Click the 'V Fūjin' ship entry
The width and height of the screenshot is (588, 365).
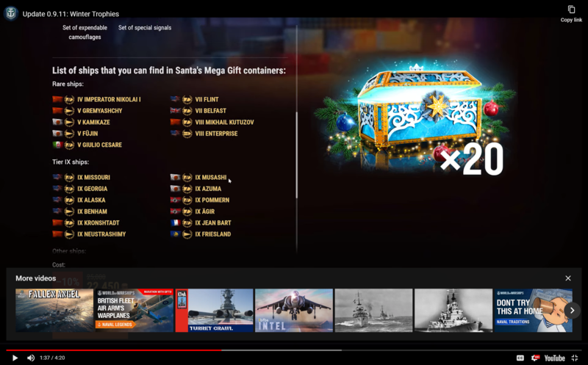pyautogui.click(x=76, y=134)
